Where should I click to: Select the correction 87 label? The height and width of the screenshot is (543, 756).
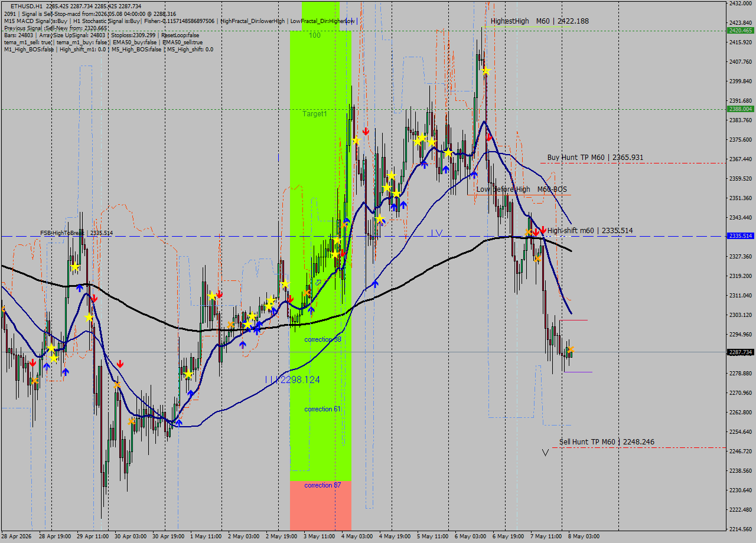322,485
